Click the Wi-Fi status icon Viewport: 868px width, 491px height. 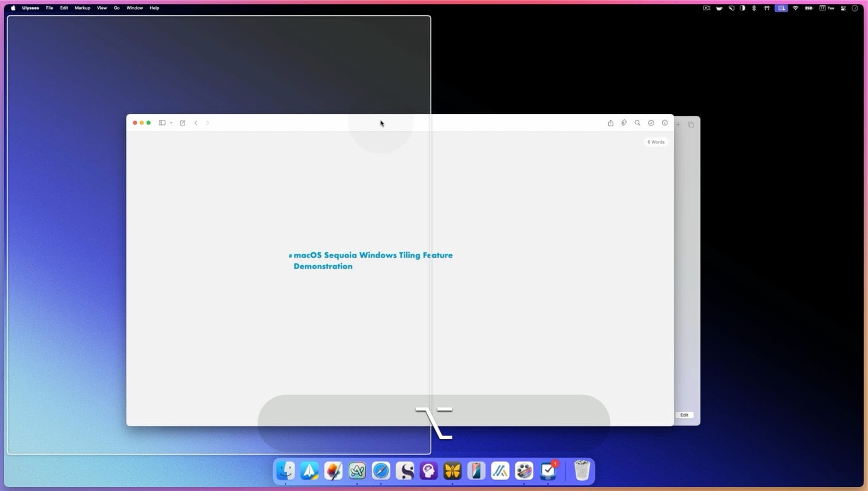point(795,8)
